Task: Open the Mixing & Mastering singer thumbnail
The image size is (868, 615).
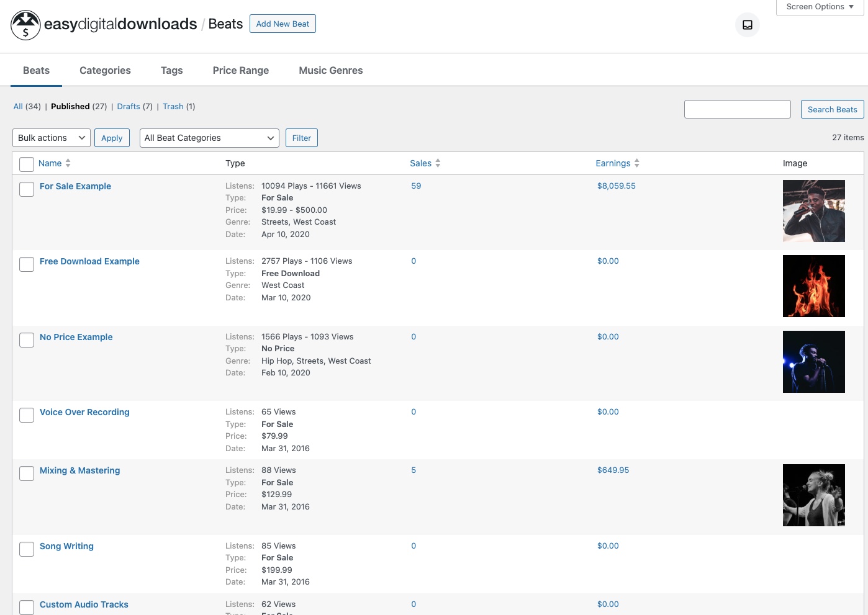Action: (813, 495)
